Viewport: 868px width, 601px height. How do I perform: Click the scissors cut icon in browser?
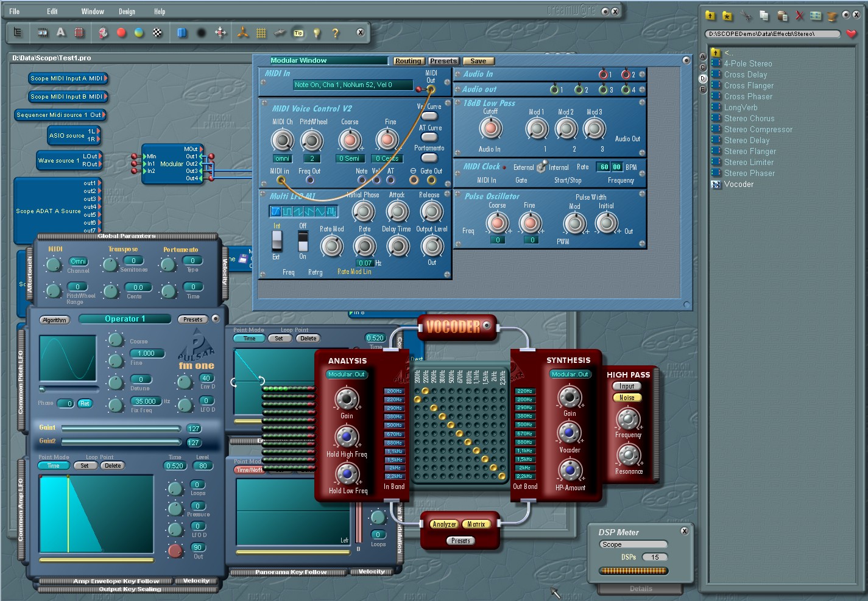pyautogui.click(x=746, y=15)
